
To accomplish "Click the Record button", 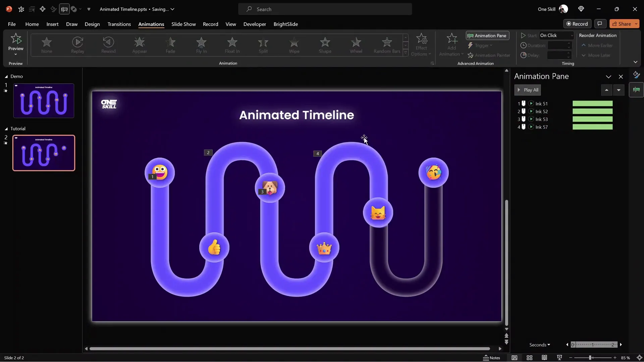I will pos(577,24).
